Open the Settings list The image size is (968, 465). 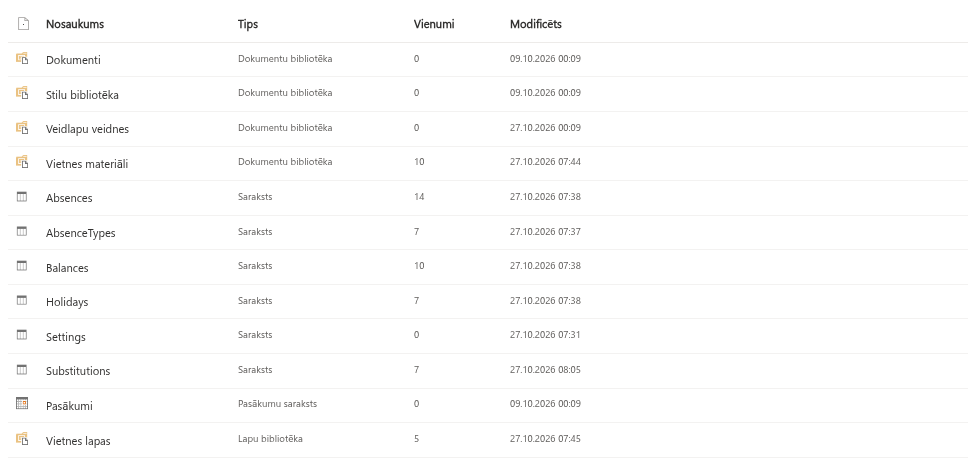pyautogui.click(x=66, y=337)
